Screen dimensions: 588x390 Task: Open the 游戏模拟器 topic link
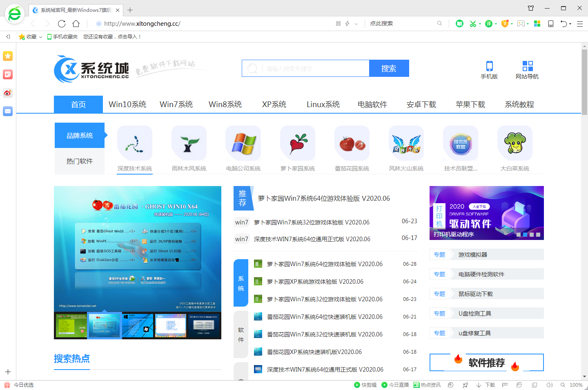(x=473, y=255)
